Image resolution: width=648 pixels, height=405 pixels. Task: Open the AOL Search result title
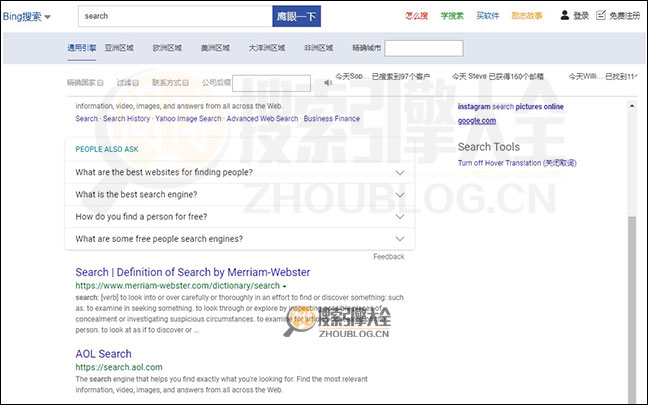coord(103,354)
